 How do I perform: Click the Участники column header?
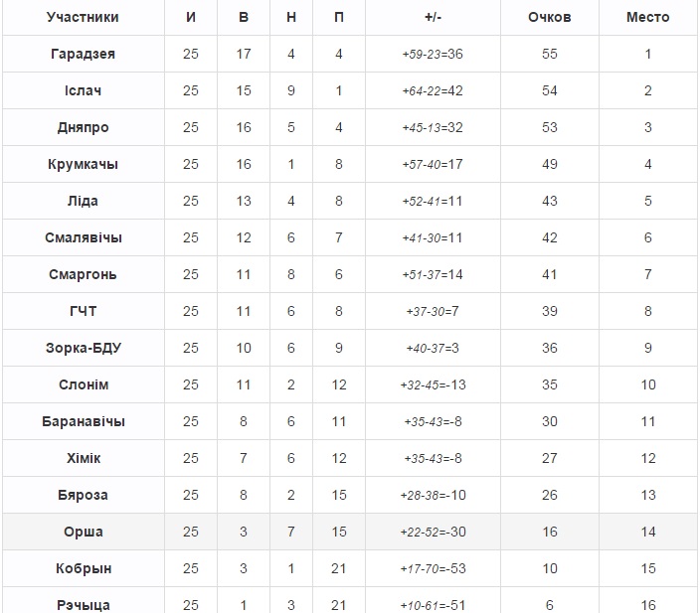click(83, 17)
